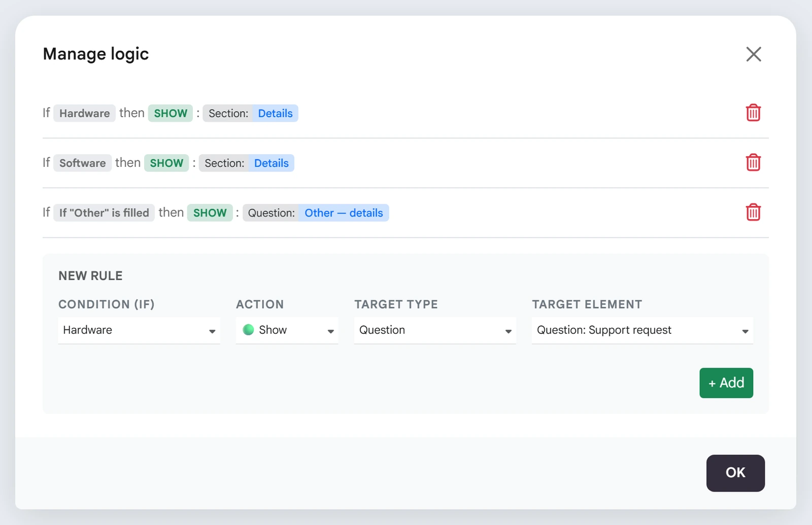The width and height of the screenshot is (812, 525).
Task: Delete the "Other" is filled rule
Action: (753, 212)
